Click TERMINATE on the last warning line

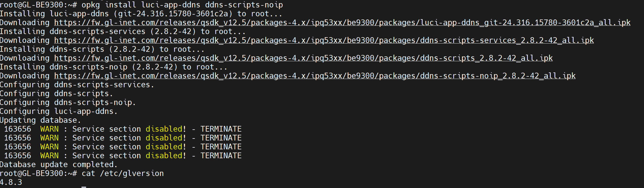(221, 156)
